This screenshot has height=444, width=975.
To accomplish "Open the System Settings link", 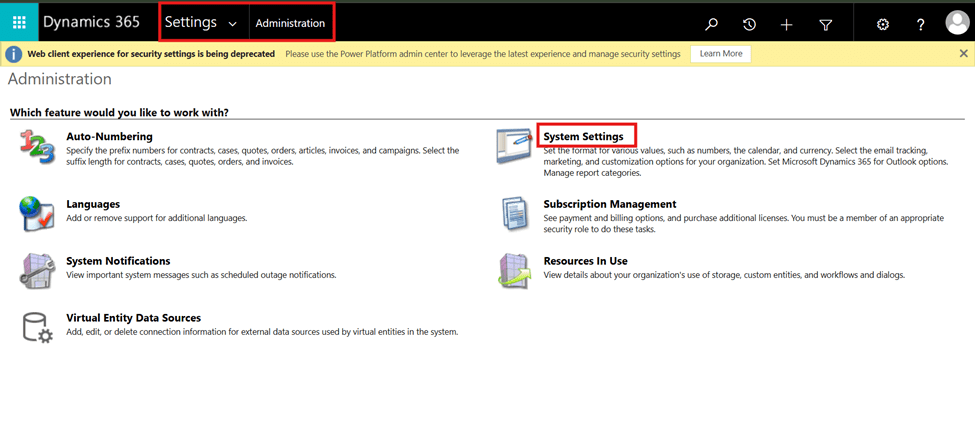I will [x=583, y=136].
